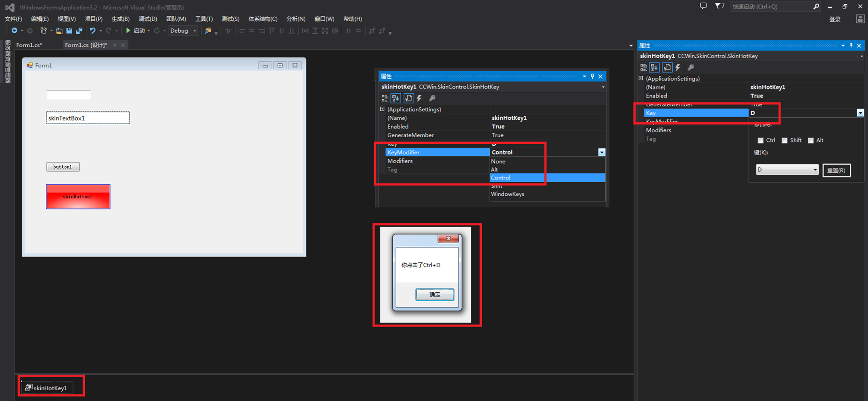Open the window position dropdown in the docked right Properties panel title bar
Screen dimensions: 868x401
coord(843,45)
